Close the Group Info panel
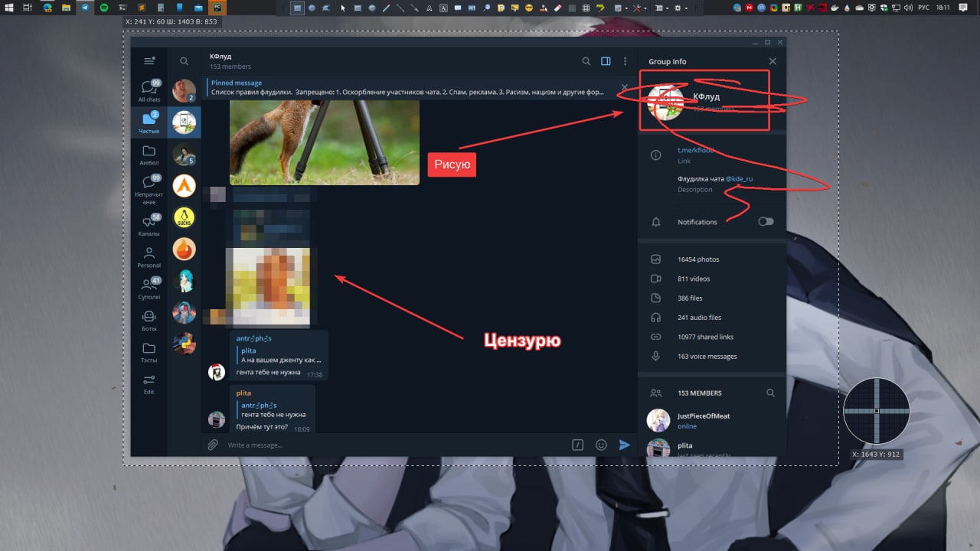This screenshot has height=551, width=980. pos(773,61)
